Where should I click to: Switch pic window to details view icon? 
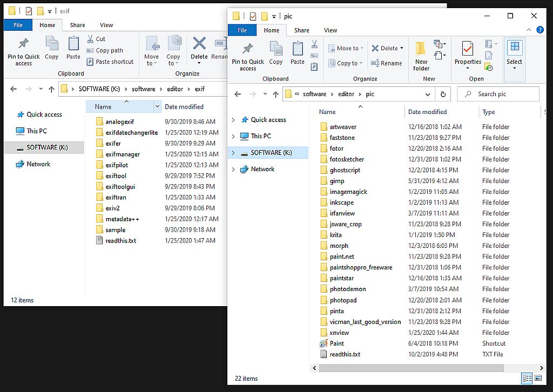point(527,379)
